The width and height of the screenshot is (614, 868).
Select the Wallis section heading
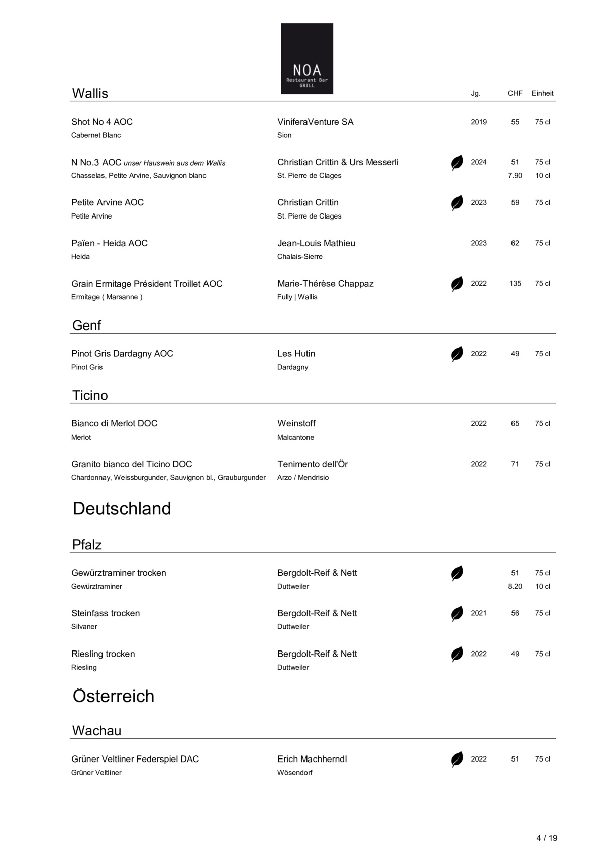(x=90, y=93)
